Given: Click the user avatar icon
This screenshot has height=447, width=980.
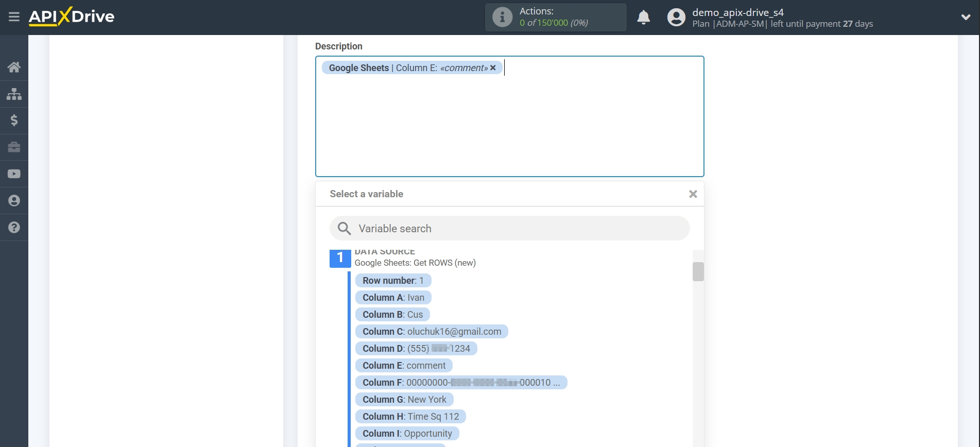Looking at the screenshot, I should coord(676,18).
